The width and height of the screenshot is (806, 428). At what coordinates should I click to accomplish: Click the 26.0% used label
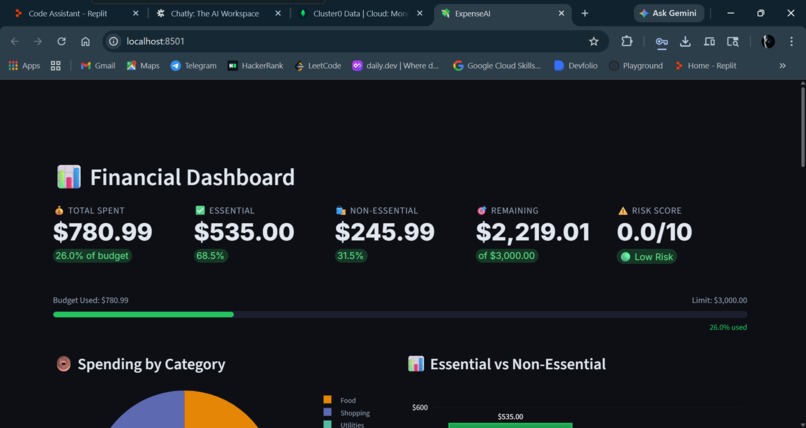click(728, 327)
